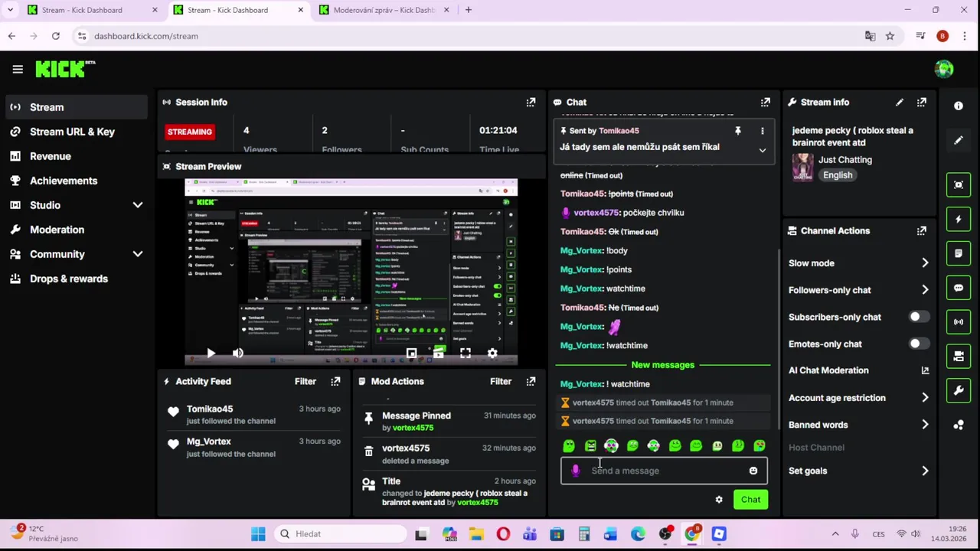Open profile avatar menu
The height and width of the screenshot is (551, 980).
944,69
